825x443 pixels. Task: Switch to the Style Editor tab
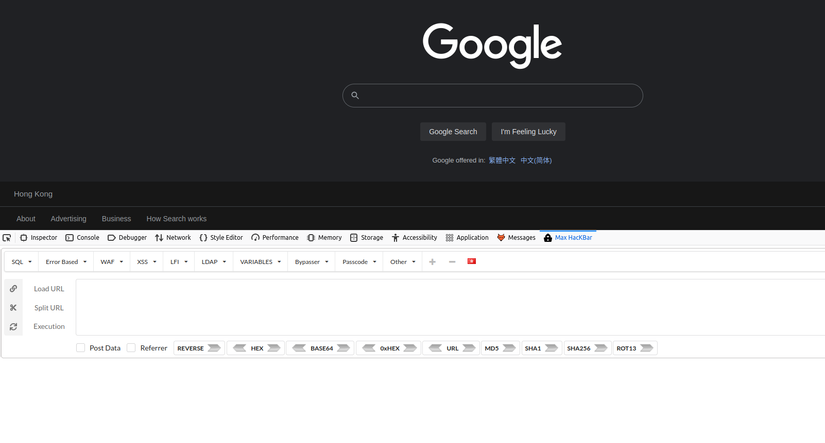221,238
